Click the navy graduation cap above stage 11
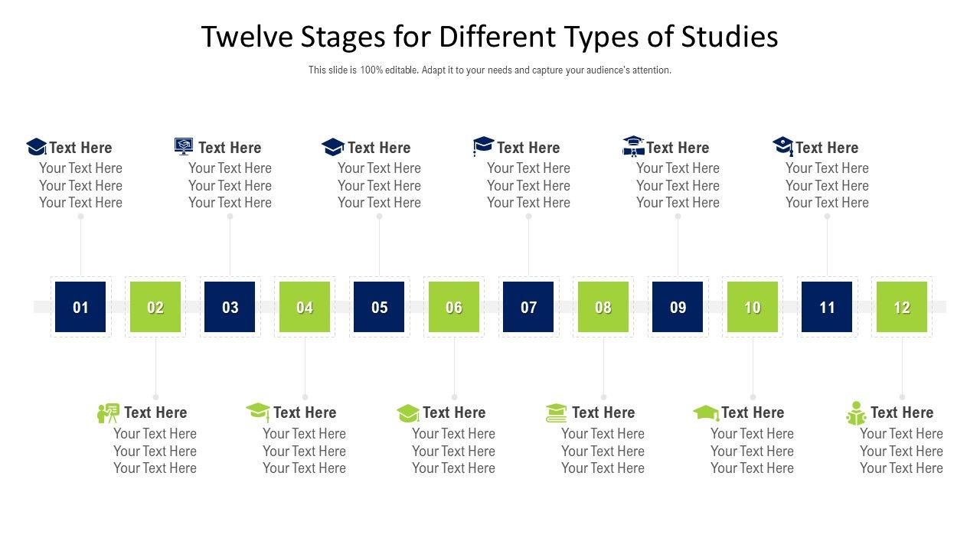This screenshot has width=980, height=551. [x=782, y=145]
